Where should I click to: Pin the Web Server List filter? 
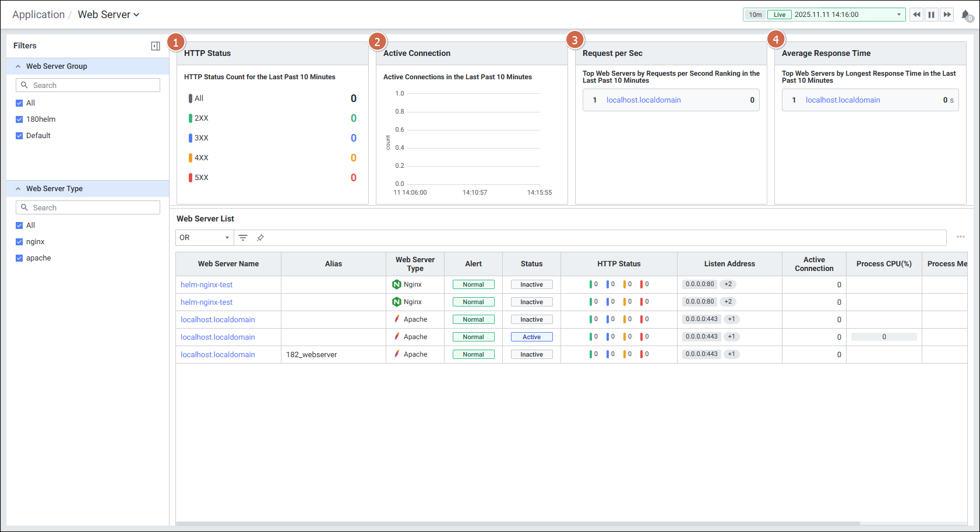pos(260,238)
